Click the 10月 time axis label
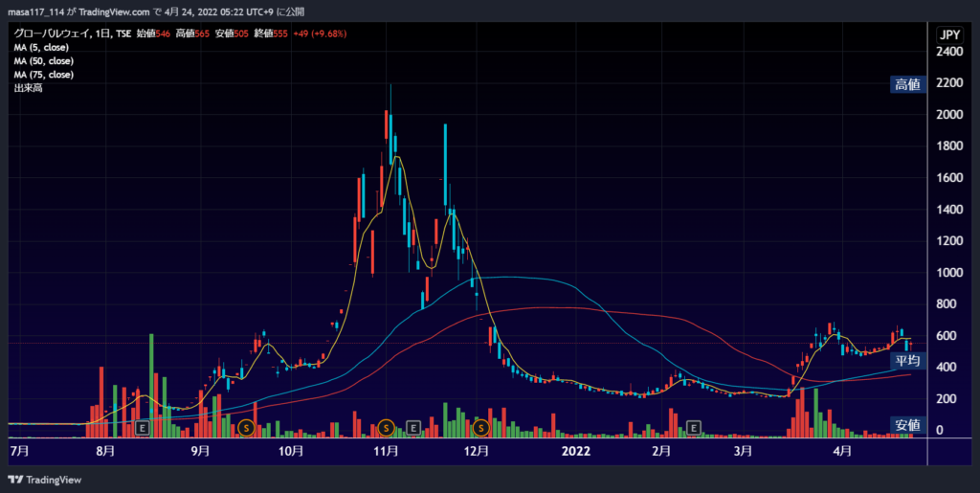Screen dimensions: 980x493 291,451
